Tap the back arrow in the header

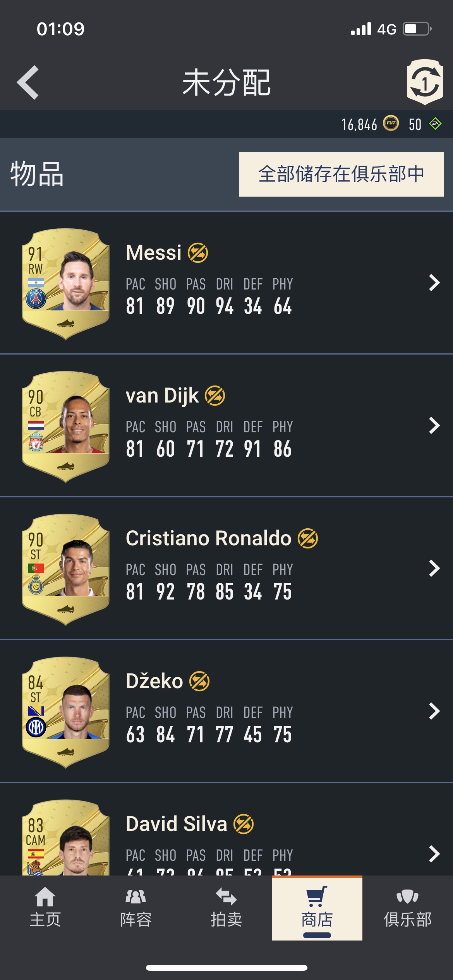pos(28,82)
